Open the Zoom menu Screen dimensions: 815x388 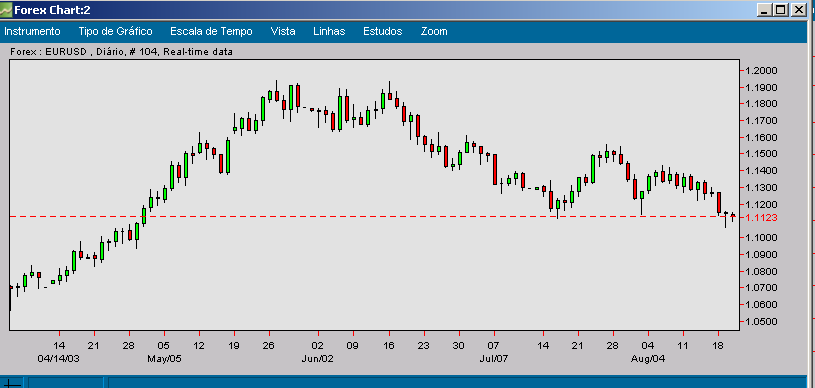tap(434, 31)
